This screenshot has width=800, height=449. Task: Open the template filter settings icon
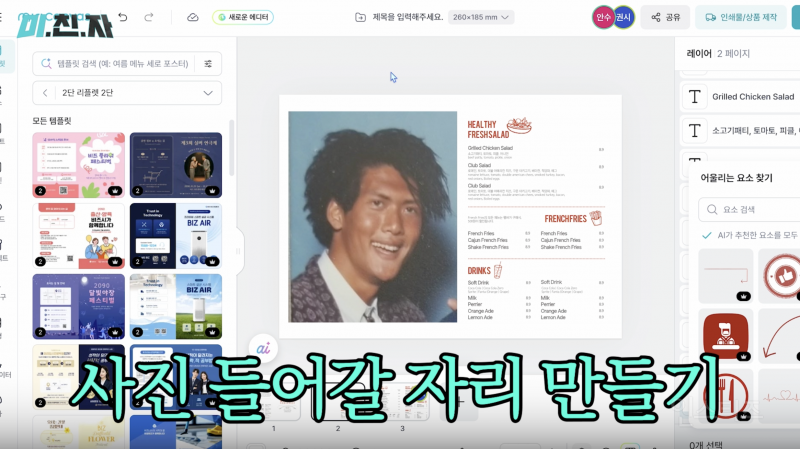(208, 64)
